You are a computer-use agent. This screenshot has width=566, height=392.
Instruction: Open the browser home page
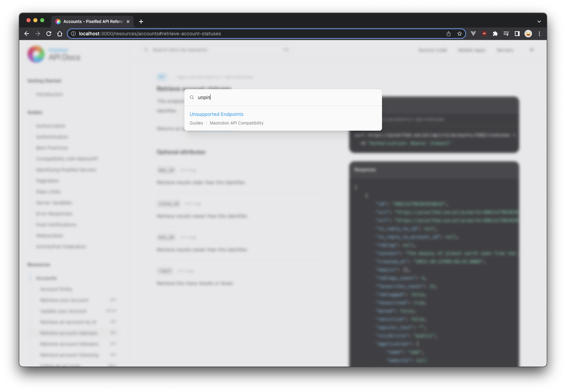point(60,34)
